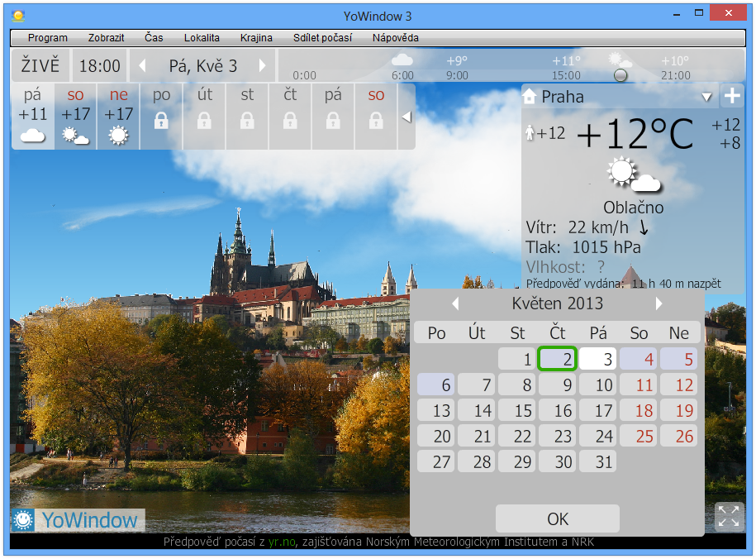Expand the Praha location dropdown
This screenshot has height=559, width=756.
click(706, 97)
